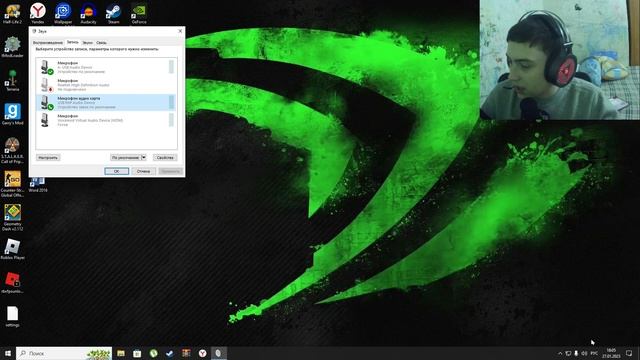Open Steam from the taskbar

[170, 353]
